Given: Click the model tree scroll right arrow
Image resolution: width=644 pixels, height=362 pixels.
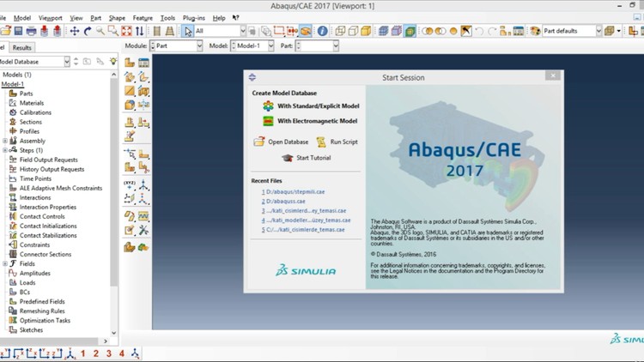Looking at the screenshot, I should (106, 341).
